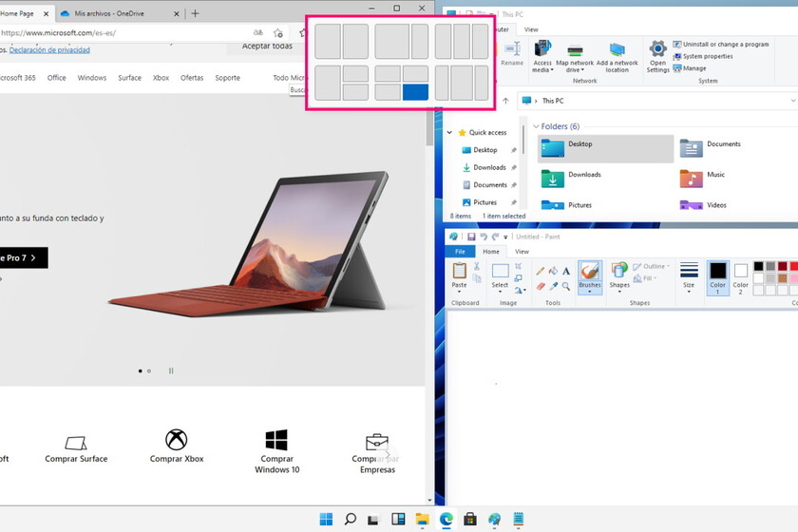Click the translate icon in Edge address bar
798x532 pixels.
258,32
